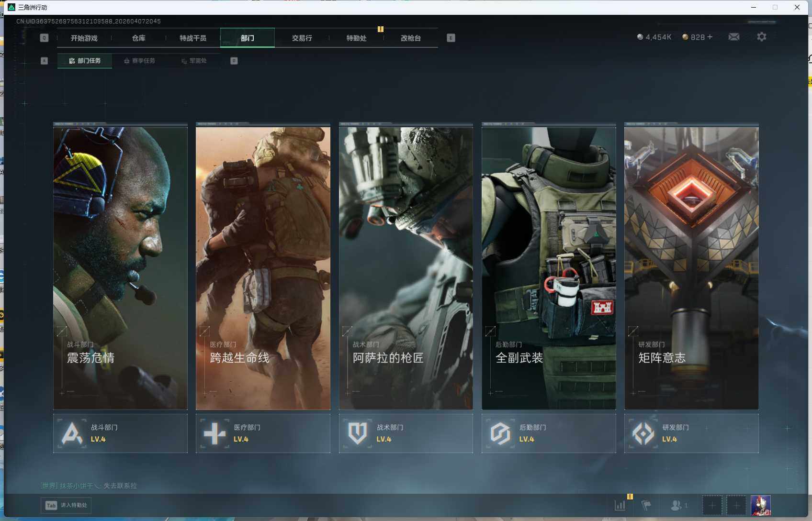812x521 pixels.
Task: Click the corner arrow icon on 震荡危情 card
Action: [x=62, y=331]
